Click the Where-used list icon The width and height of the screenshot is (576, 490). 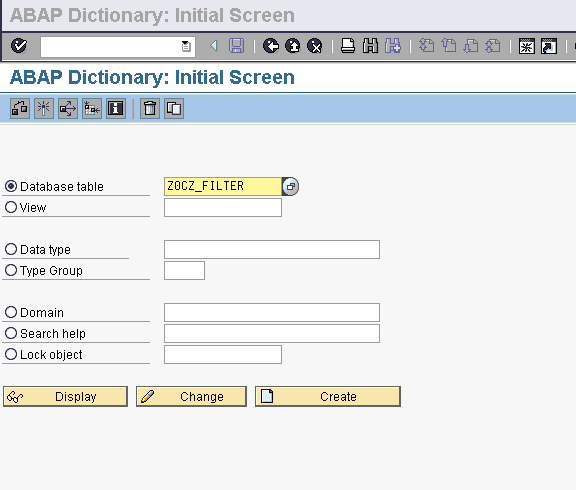[68, 108]
